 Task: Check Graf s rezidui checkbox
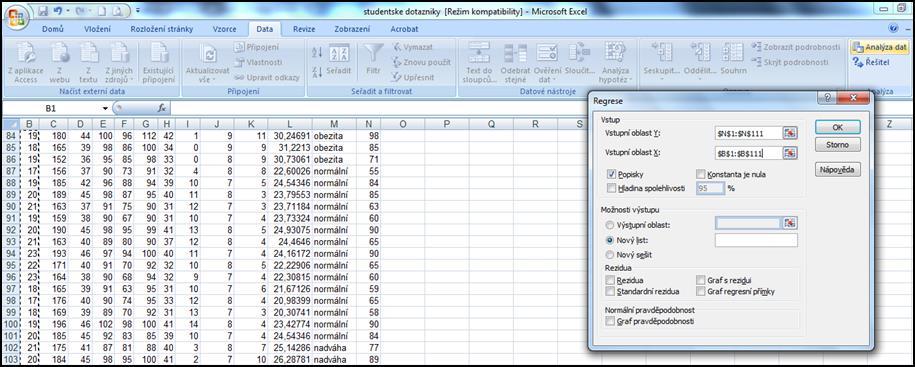point(701,281)
